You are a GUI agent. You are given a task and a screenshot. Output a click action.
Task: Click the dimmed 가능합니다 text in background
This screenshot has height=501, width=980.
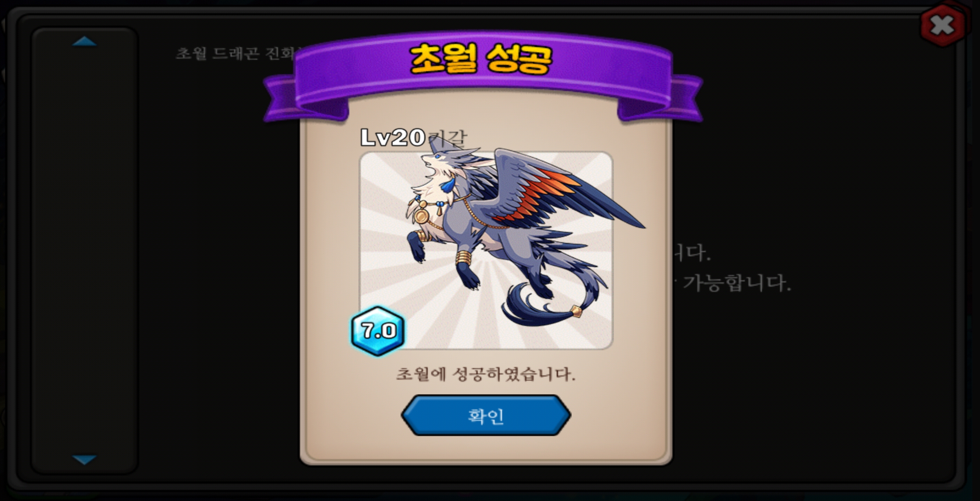737,283
